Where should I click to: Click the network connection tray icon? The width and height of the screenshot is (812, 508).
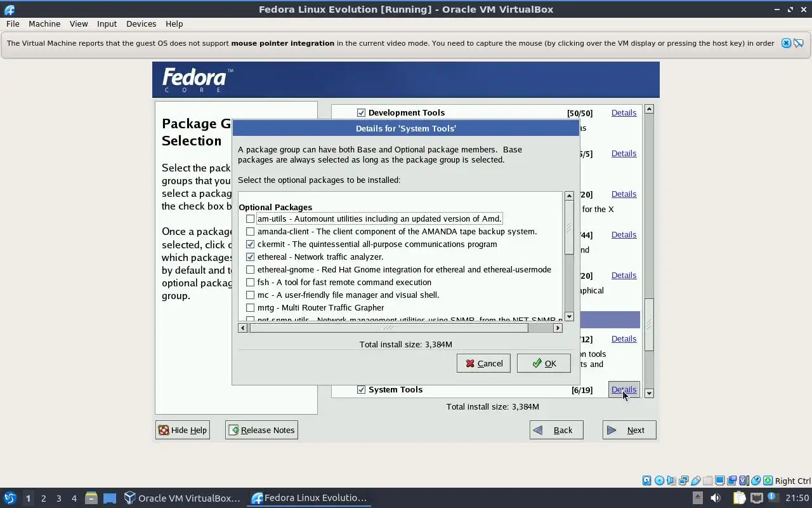[756, 498]
